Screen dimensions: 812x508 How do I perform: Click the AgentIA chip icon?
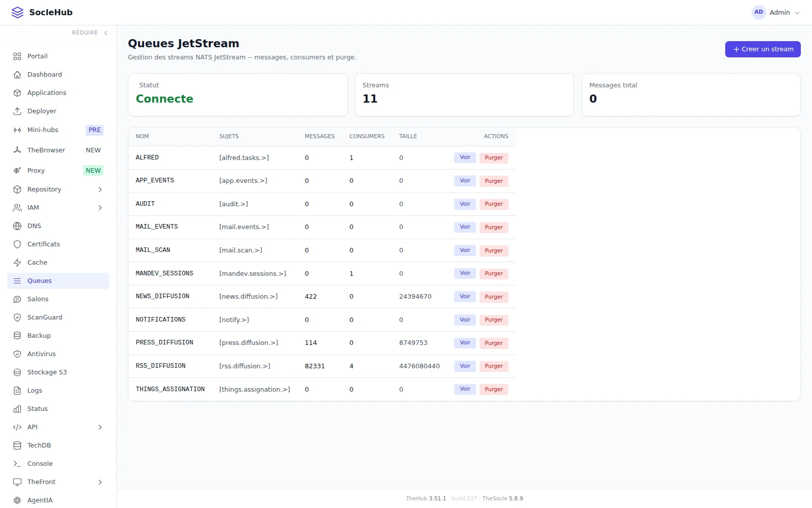click(17, 500)
